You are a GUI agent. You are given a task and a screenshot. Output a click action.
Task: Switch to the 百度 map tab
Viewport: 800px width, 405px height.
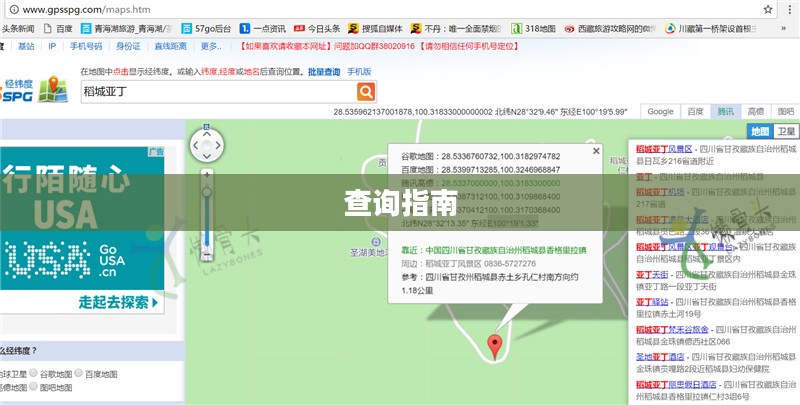click(695, 111)
